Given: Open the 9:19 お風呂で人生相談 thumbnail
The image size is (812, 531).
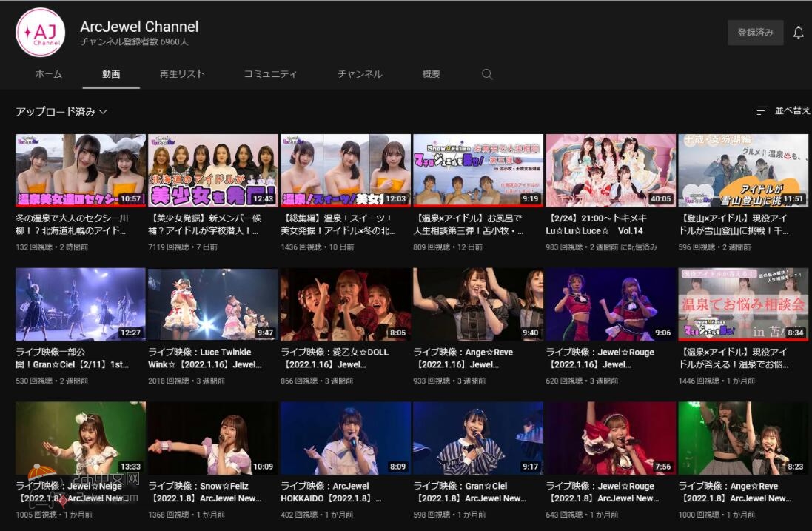Looking at the screenshot, I should 478,170.
